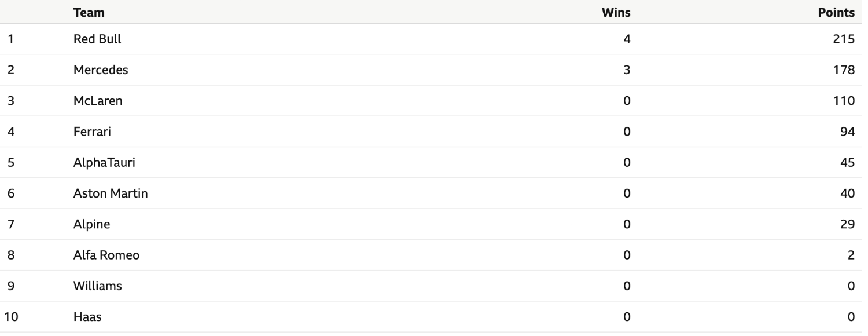Viewport: 868px width, 336px height.
Task: Click the Points column header
Action: click(836, 12)
